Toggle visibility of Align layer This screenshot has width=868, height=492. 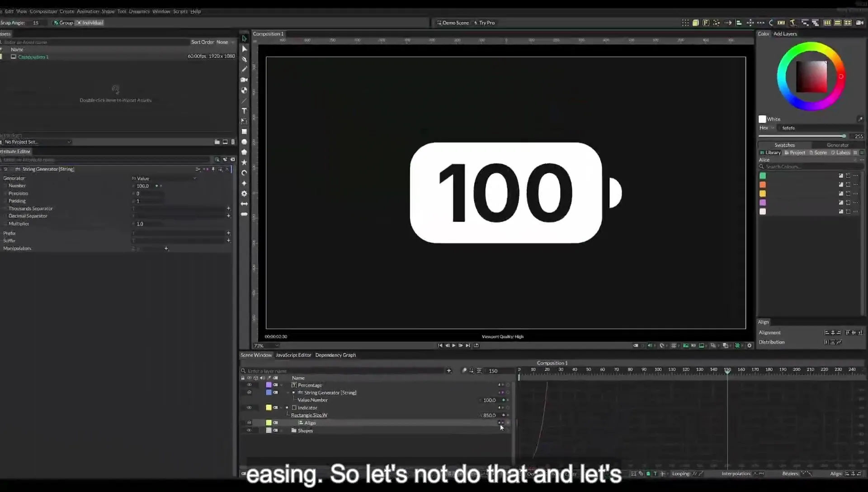point(249,423)
